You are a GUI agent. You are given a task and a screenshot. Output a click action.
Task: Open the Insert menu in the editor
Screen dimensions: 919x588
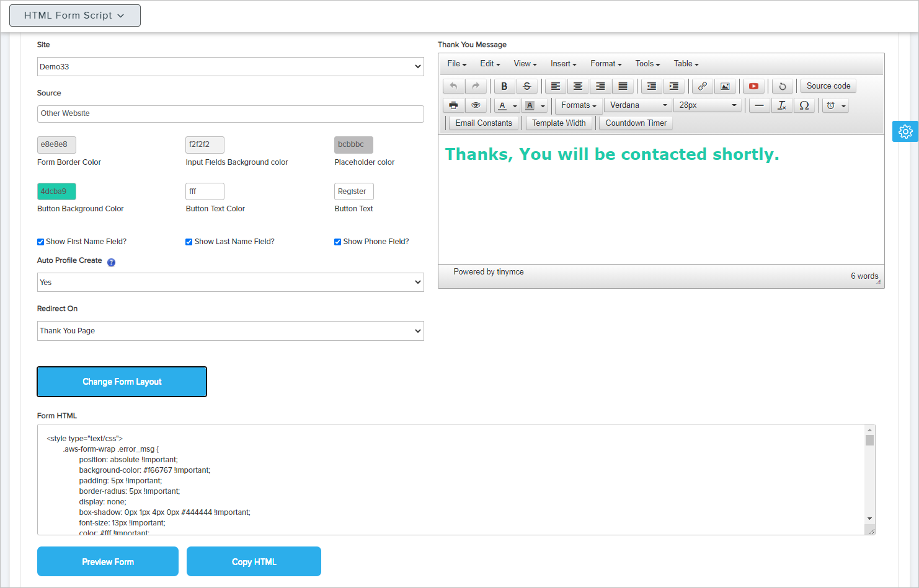(x=563, y=64)
